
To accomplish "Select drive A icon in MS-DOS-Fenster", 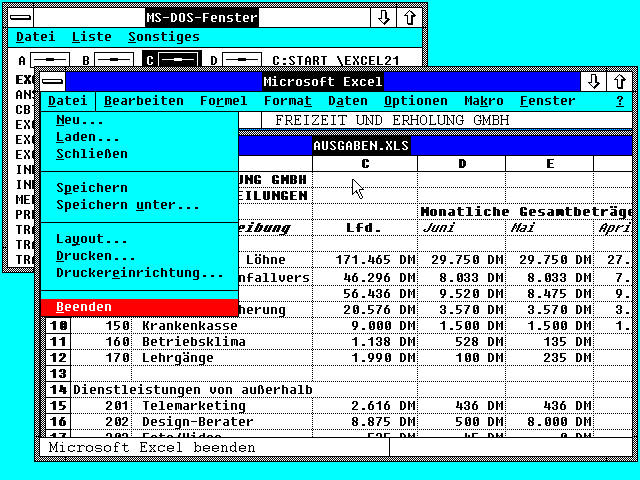I will pos(50,60).
